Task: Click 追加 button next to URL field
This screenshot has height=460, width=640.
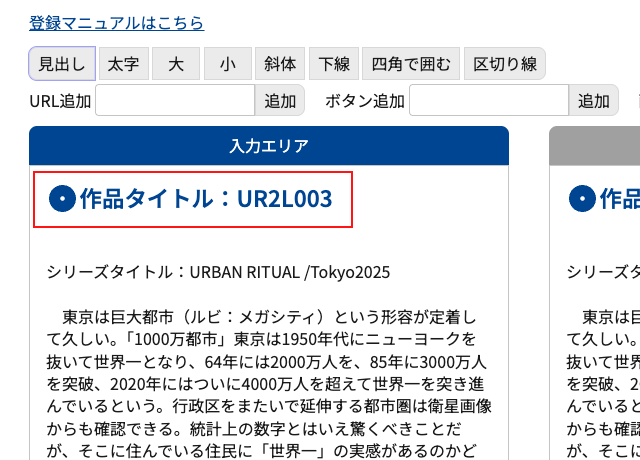Action: [280, 100]
